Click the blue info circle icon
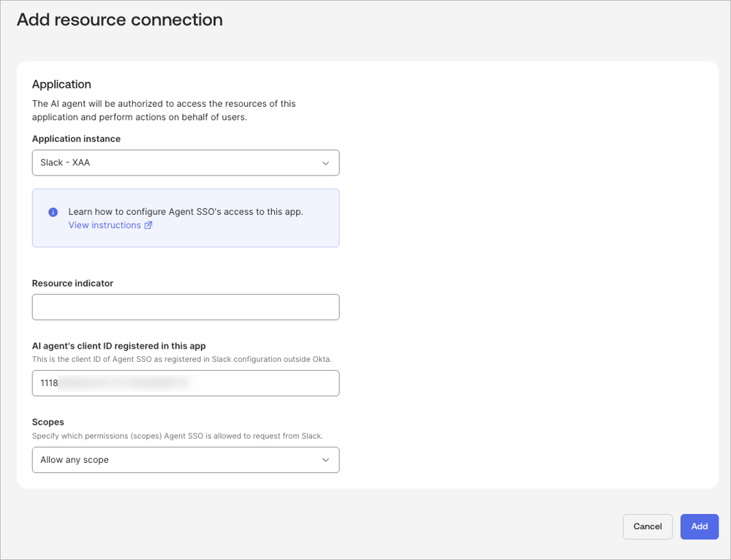 tap(53, 212)
